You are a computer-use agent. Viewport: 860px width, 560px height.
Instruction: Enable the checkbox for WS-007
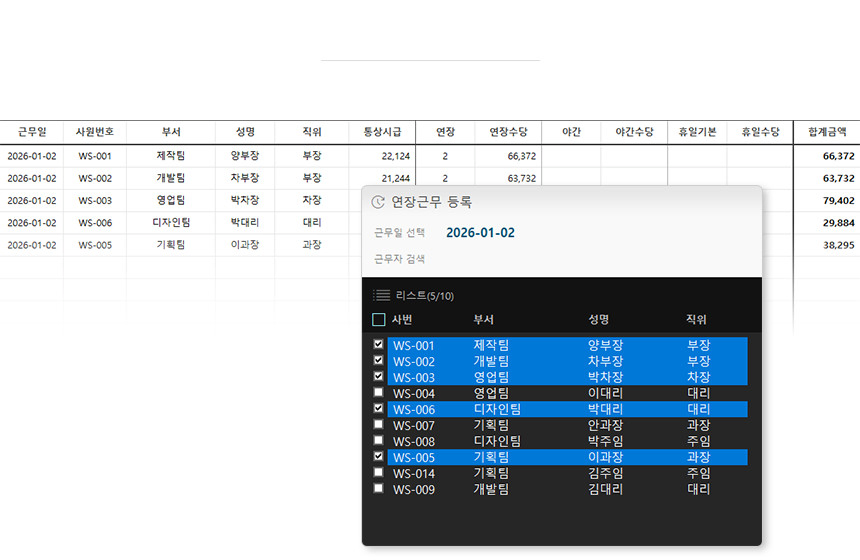click(378, 424)
